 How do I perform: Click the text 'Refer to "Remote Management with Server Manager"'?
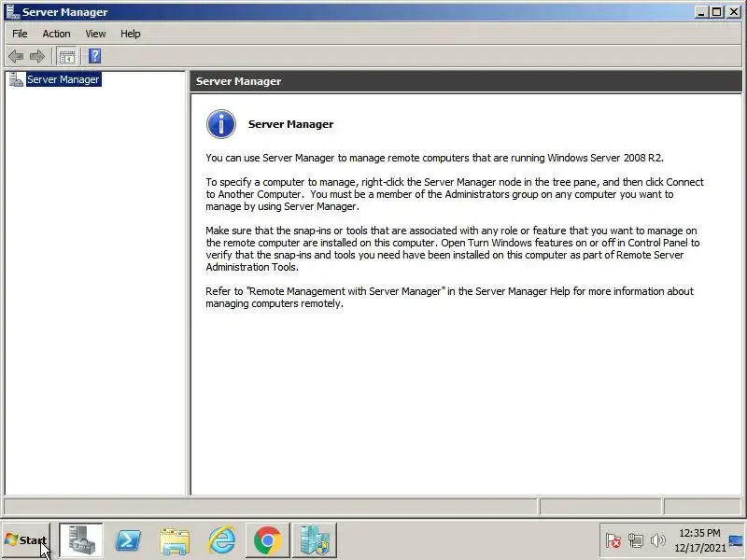click(x=326, y=291)
